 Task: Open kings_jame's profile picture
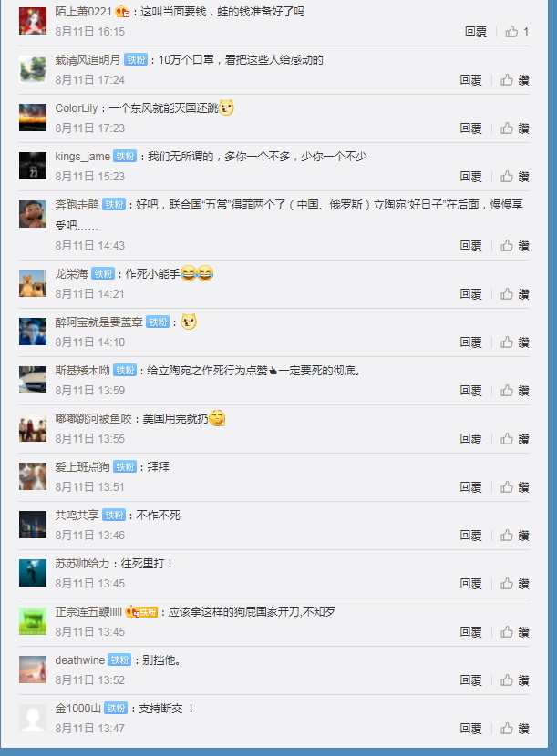pyautogui.click(x=33, y=166)
